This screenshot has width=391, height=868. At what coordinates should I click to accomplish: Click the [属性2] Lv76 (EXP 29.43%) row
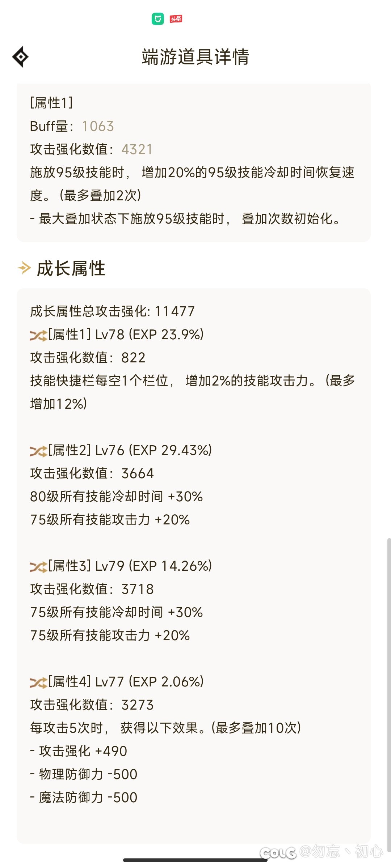point(121,450)
